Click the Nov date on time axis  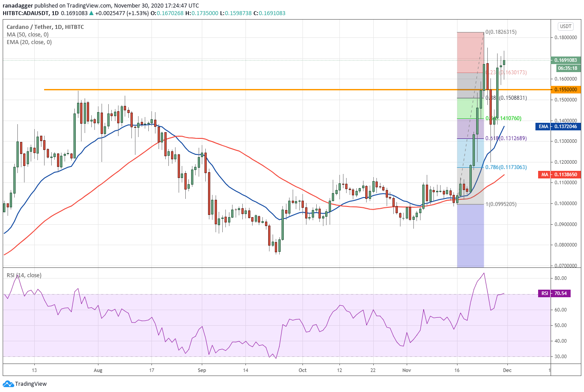pos(406,370)
